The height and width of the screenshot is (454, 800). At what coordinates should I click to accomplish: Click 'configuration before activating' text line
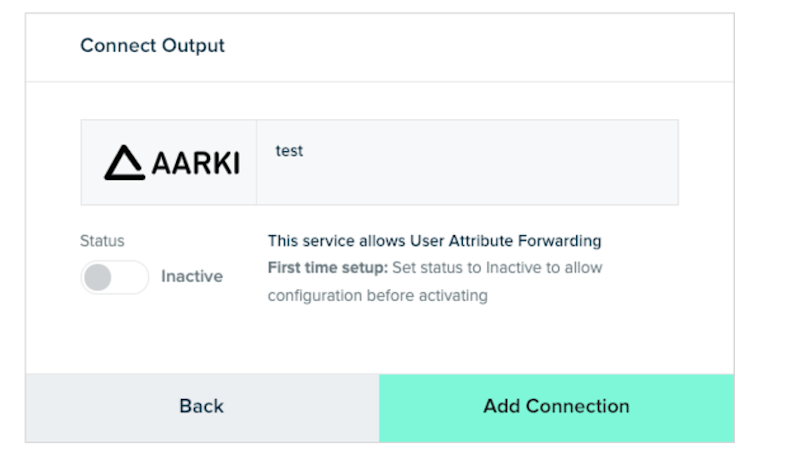(378, 295)
